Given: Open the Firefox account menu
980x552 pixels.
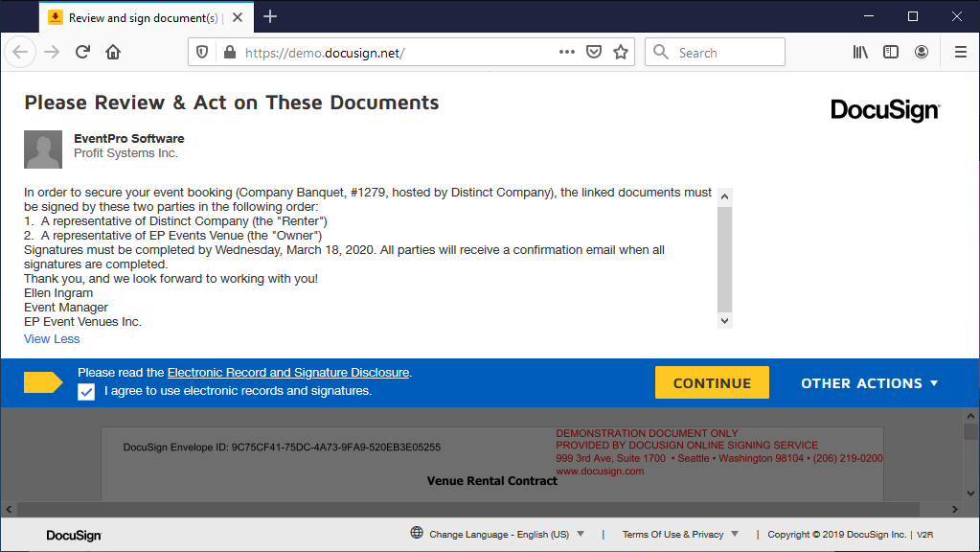Looking at the screenshot, I should (x=922, y=52).
